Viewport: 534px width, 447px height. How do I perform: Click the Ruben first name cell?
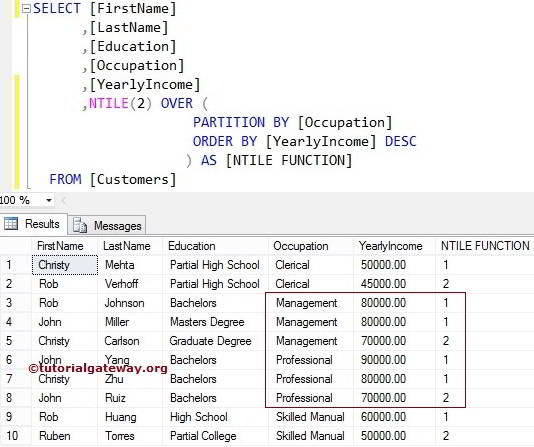point(65,436)
